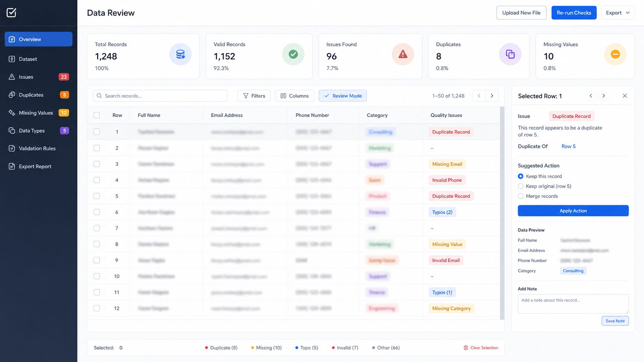Check the box for row 5
The height and width of the screenshot is (362, 644).
pos(97,196)
